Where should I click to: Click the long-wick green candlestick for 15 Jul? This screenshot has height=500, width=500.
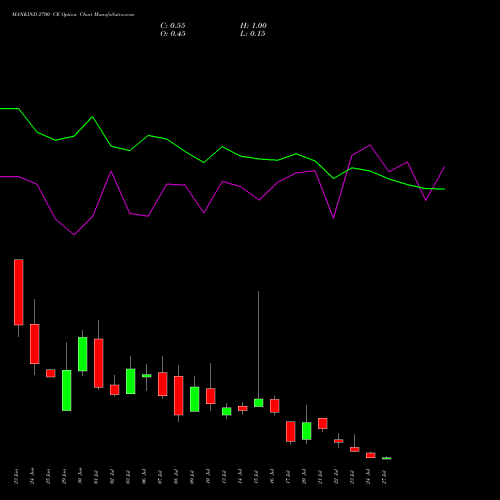coord(259,403)
